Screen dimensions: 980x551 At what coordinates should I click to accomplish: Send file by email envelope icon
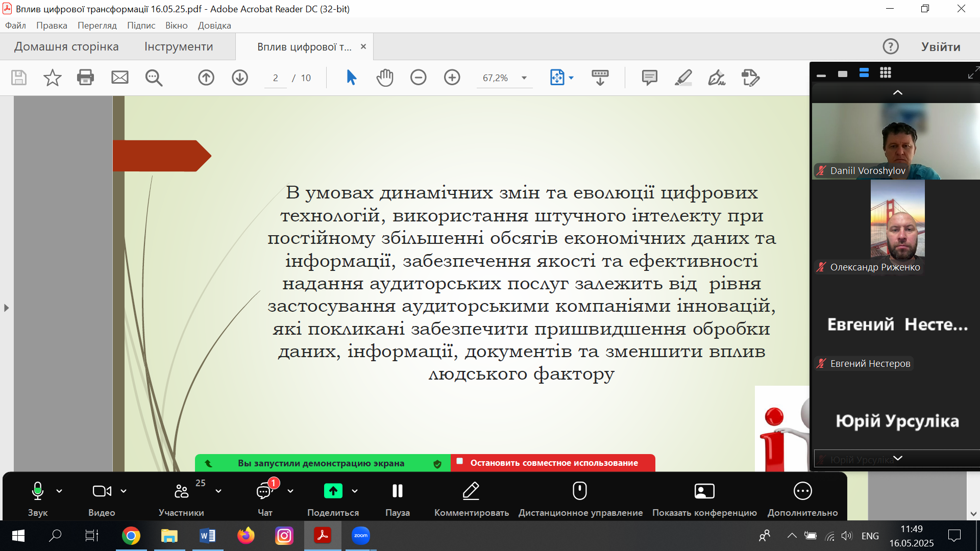click(x=120, y=78)
